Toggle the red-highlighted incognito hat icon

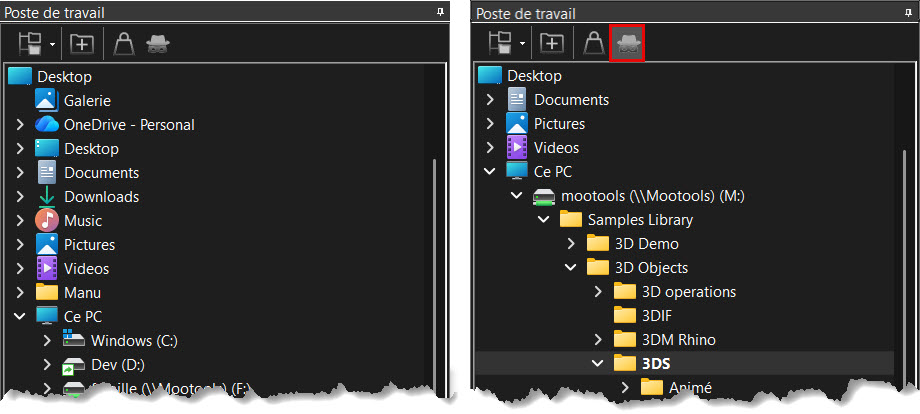[626, 43]
